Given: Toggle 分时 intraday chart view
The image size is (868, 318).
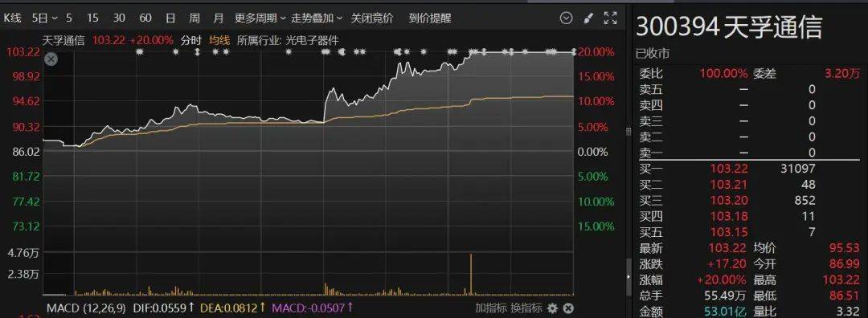Looking at the screenshot, I should (x=191, y=40).
